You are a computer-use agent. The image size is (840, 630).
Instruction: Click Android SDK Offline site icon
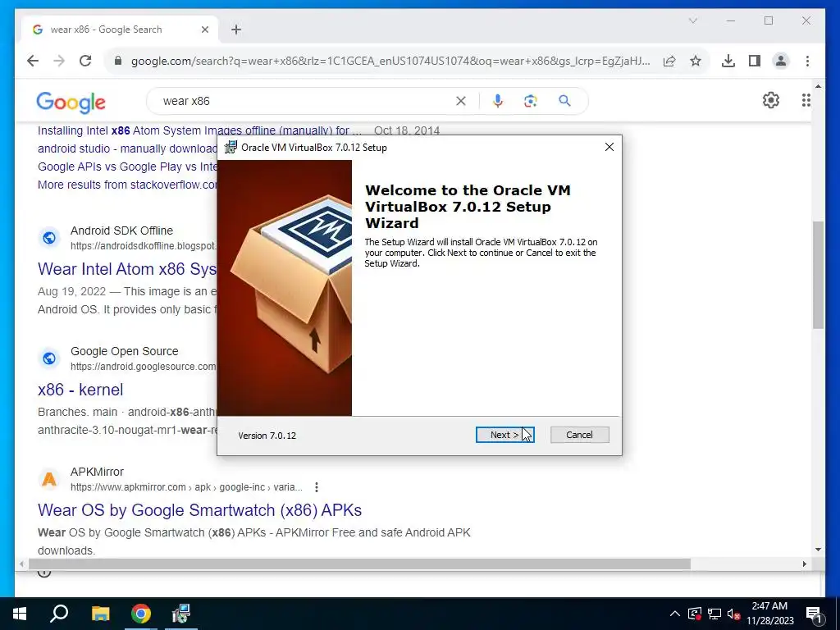tap(49, 238)
